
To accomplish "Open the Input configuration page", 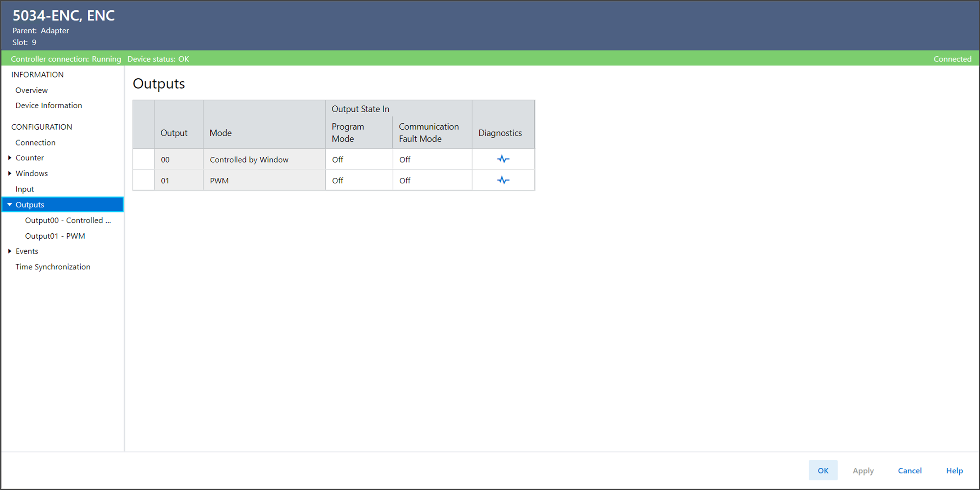I will pos(24,189).
